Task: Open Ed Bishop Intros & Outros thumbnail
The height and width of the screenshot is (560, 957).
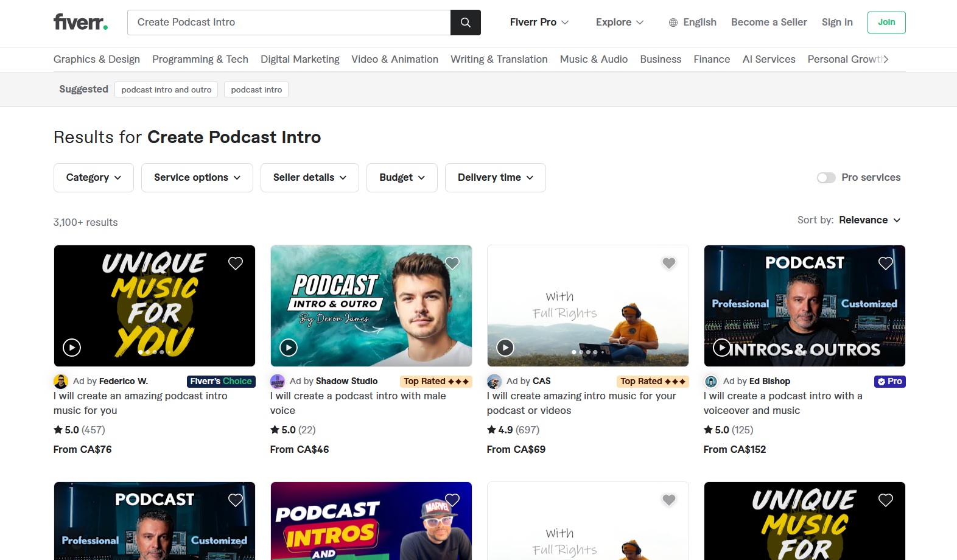Action: coord(805,306)
